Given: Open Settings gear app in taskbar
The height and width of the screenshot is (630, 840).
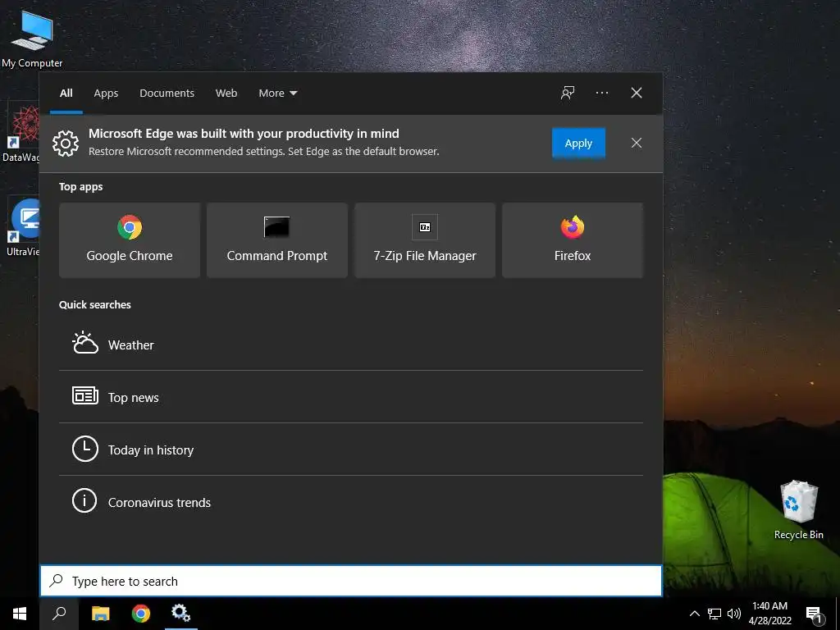Looking at the screenshot, I should tap(181, 614).
